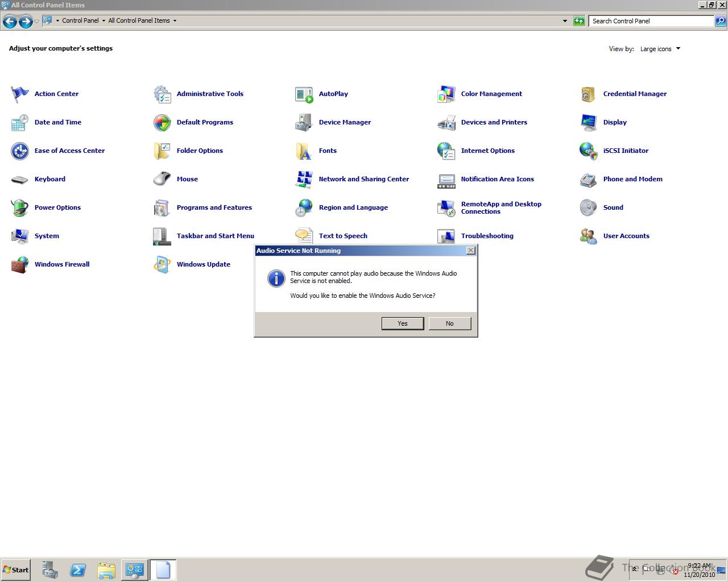The width and height of the screenshot is (728, 582).
Task: Open the Devices and Printers icon
Action: tap(446, 122)
